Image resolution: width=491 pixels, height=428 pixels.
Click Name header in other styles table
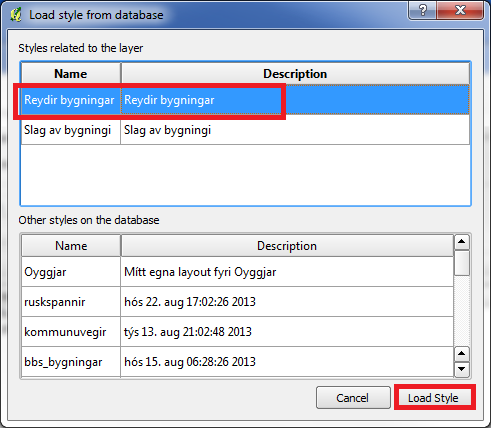coord(71,246)
